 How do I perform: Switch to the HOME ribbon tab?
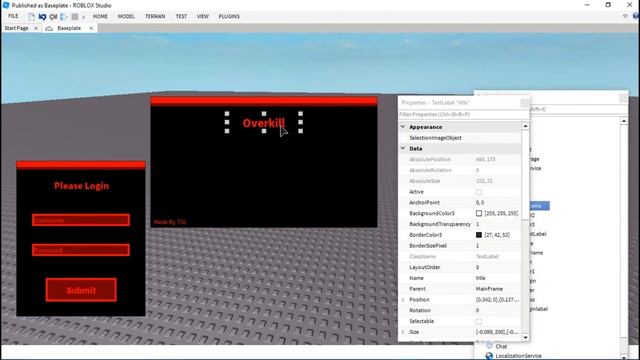coord(100,16)
